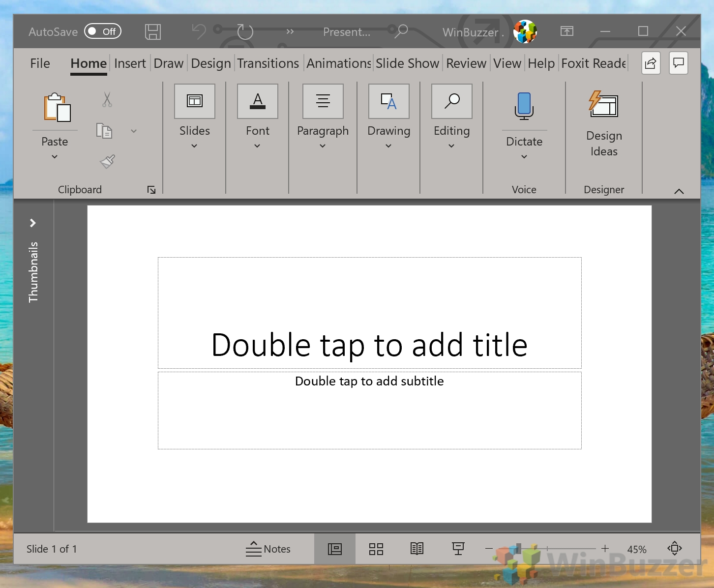Expand the Editing dropdown chevron
This screenshot has height=588, width=714.
click(x=451, y=146)
